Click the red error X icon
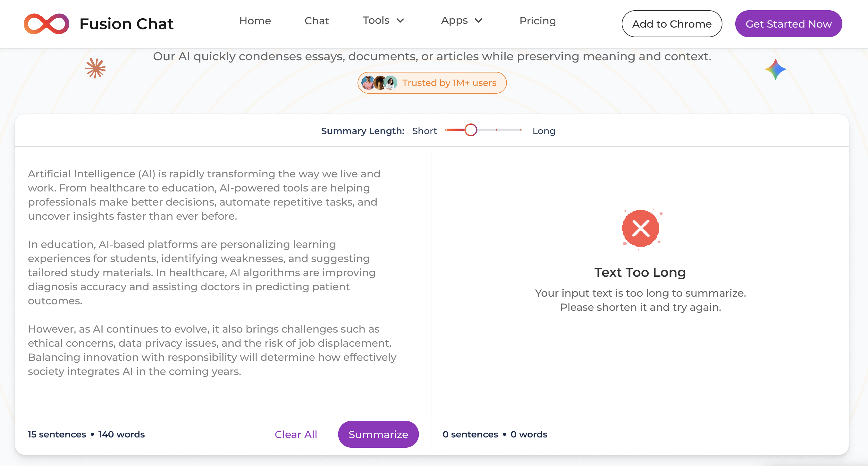This screenshot has width=868, height=466. [640, 228]
